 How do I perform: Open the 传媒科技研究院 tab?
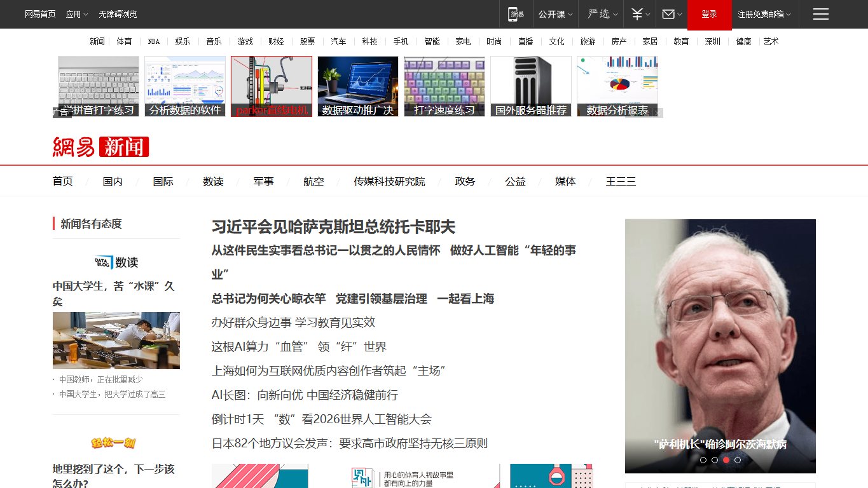(x=389, y=181)
